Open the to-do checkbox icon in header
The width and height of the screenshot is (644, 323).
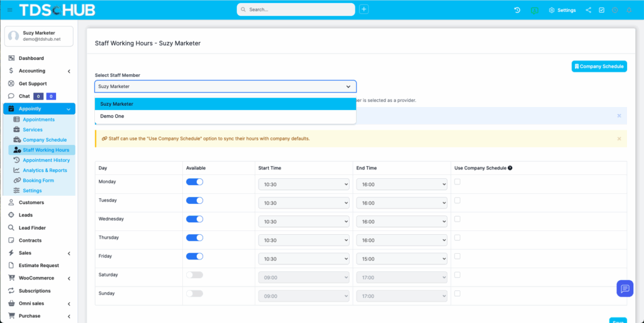(602, 10)
